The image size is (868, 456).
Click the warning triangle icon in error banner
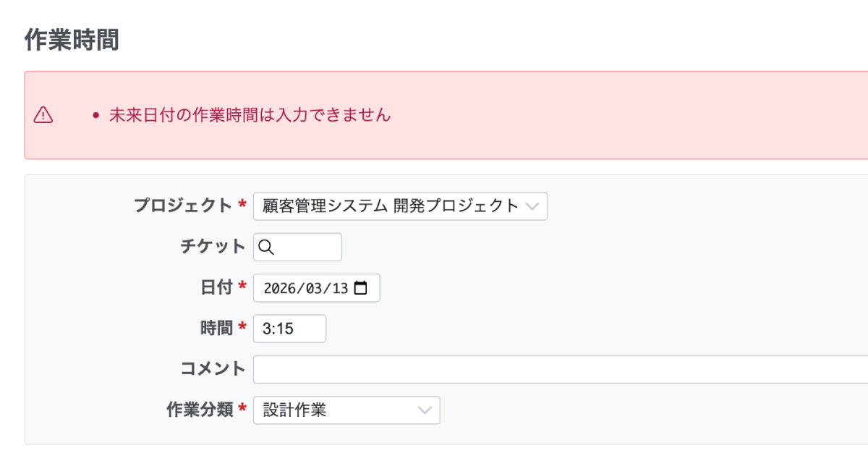pos(43,115)
